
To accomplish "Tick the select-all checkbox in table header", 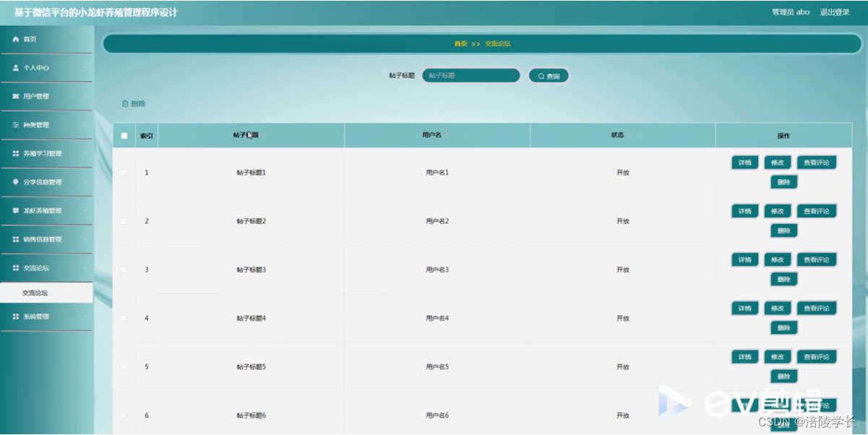I will (x=124, y=136).
